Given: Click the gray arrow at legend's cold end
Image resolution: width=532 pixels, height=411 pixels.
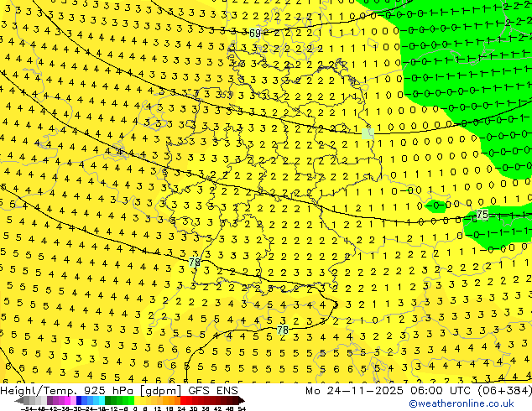Looking at the screenshot, I should click(x=19, y=400).
